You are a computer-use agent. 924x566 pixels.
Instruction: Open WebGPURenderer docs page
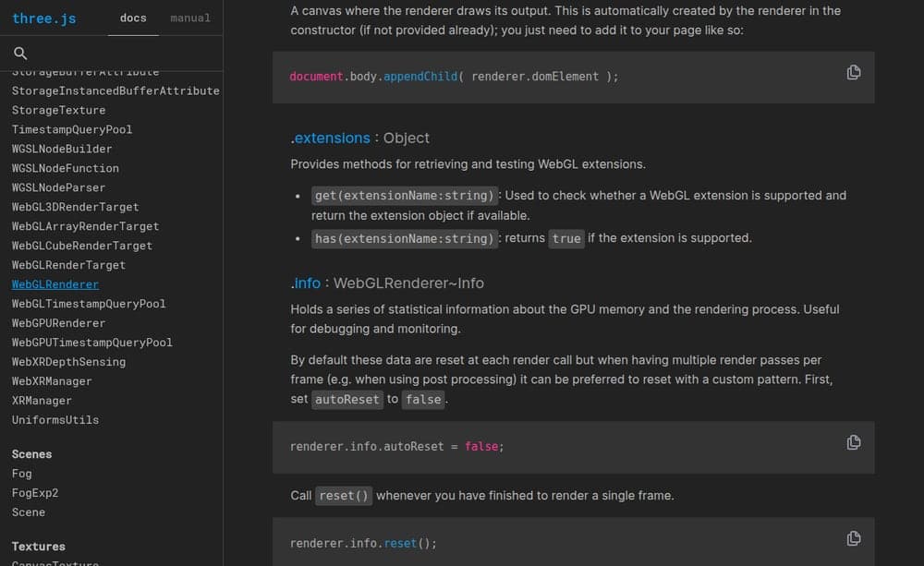[x=58, y=323]
